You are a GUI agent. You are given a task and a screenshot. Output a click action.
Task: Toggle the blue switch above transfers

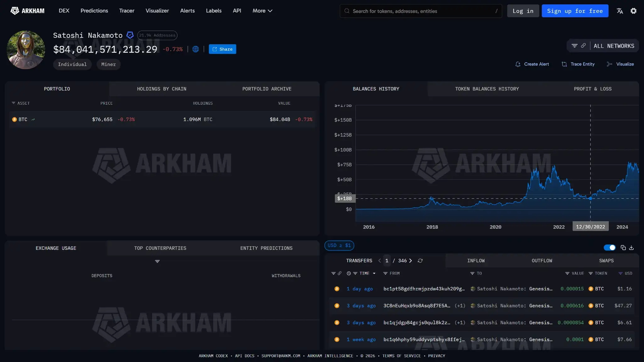609,248
